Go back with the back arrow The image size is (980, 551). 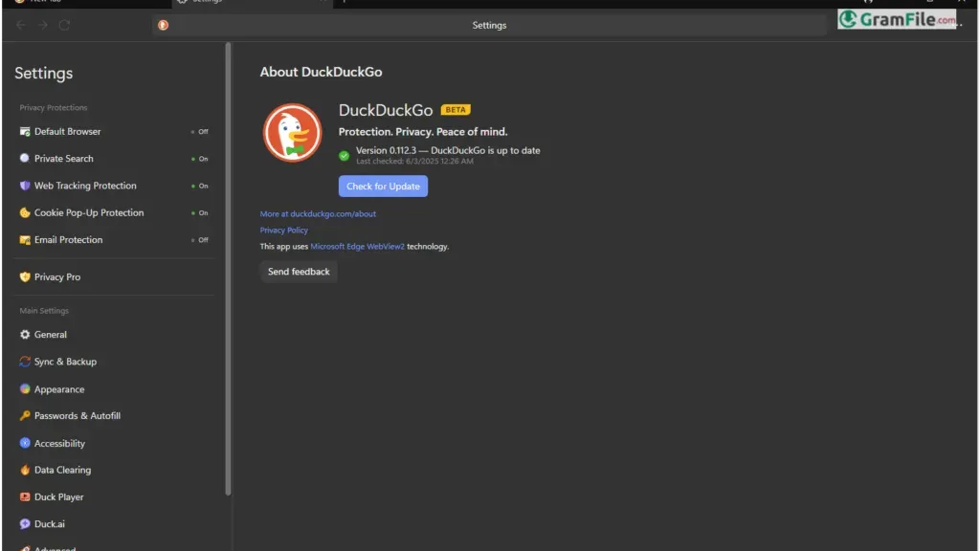(21, 25)
